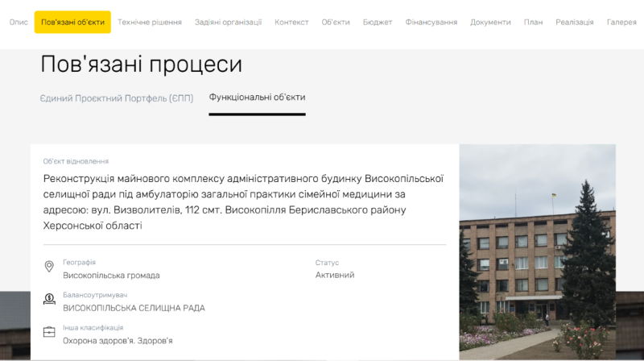Show the Галерея section
The height and width of the screenshot is (361, 644).
(621, 23)
